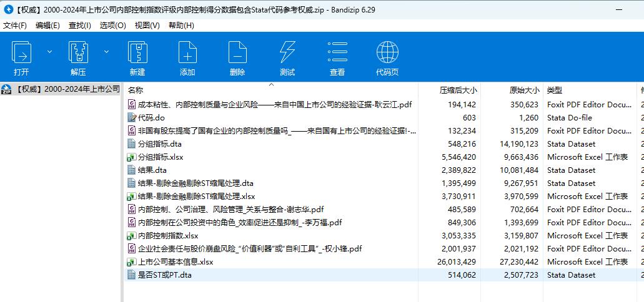Select the 上市公司基本信息.xlsx file name
The image size is (644, 302).
[x=176, y=262]
